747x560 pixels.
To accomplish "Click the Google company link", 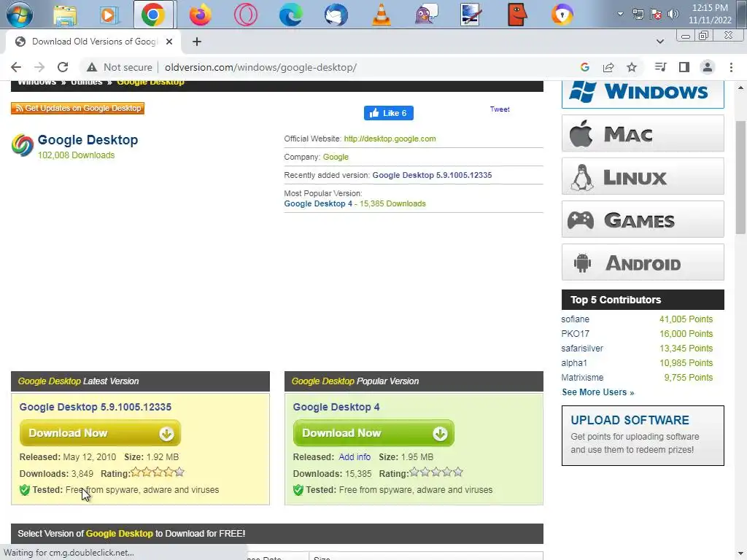I will tap(336, 157).
